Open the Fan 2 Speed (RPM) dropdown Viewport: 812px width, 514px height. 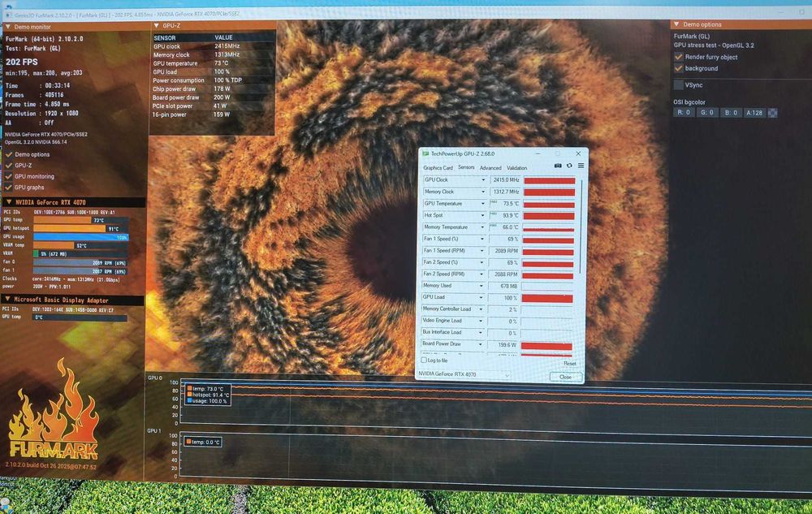pyautogui.click(x=482, y=274)
